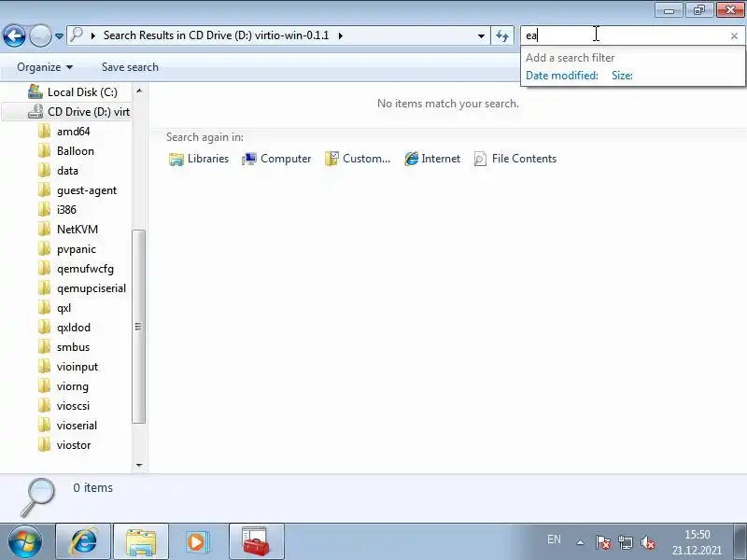Click the network tray icon
The image size is (747, 560).
point(626,542)
